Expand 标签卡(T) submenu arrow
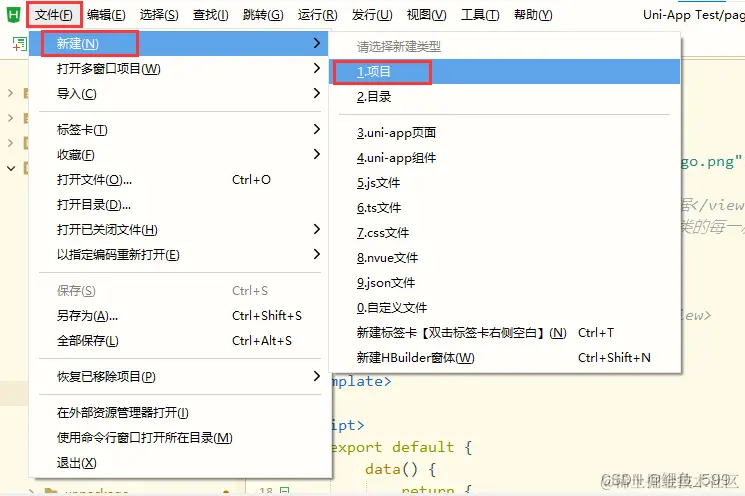This screenshot has width=745, height=496. pos(317,129)
